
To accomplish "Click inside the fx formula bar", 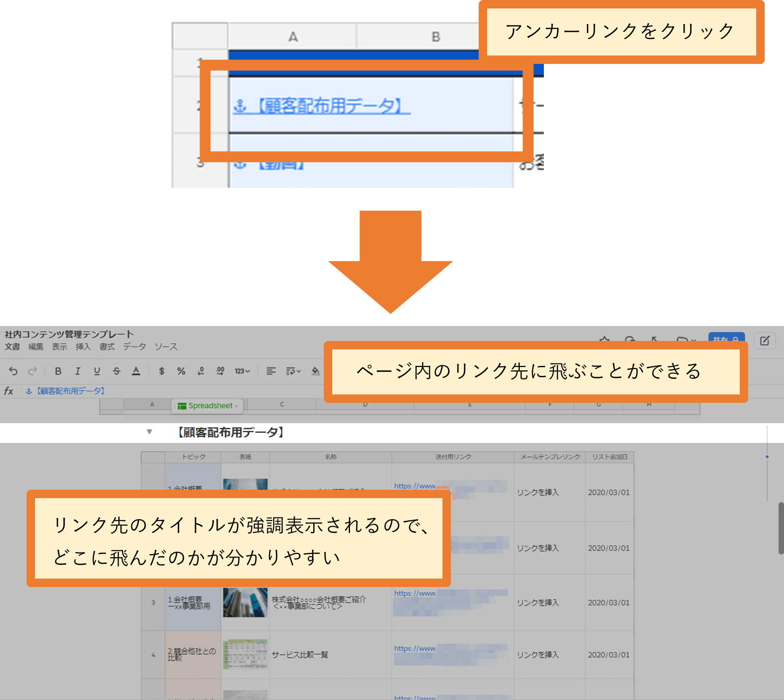I will (x=161, y=391).
